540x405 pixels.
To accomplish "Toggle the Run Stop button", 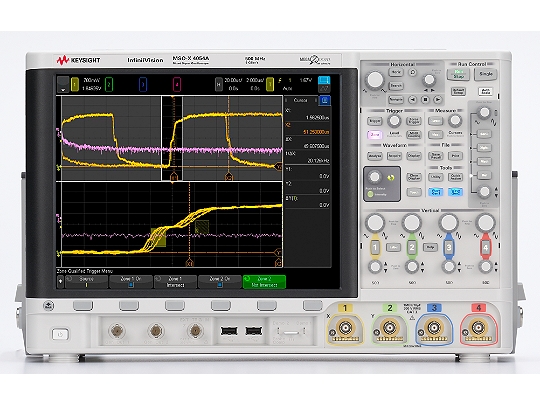I will (x=458, y=74).
